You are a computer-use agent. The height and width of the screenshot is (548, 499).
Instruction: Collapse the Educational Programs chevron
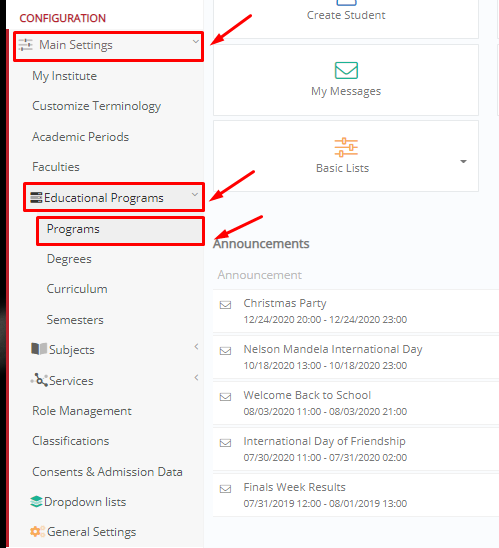195,195
